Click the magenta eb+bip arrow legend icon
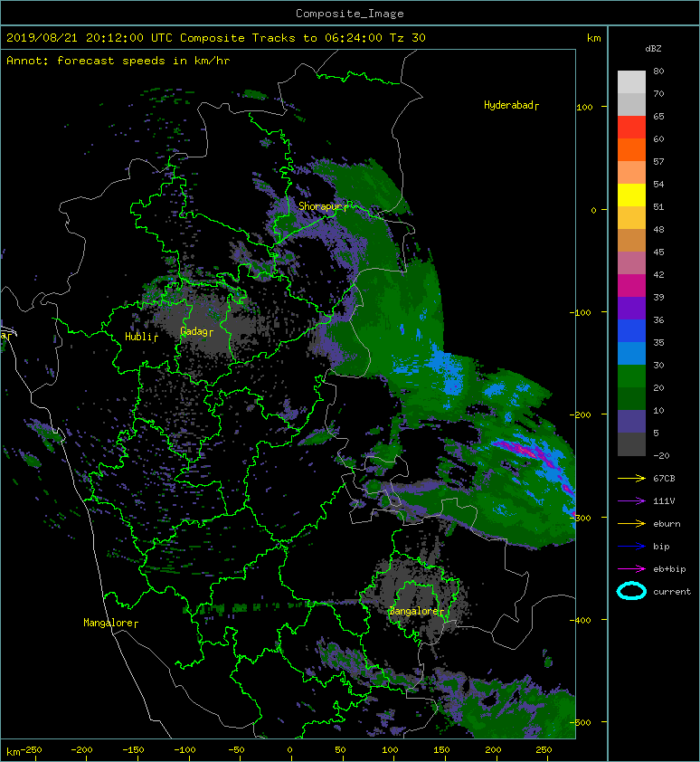The height and width of the screenshot is (762, 700). tap(631, 568)
